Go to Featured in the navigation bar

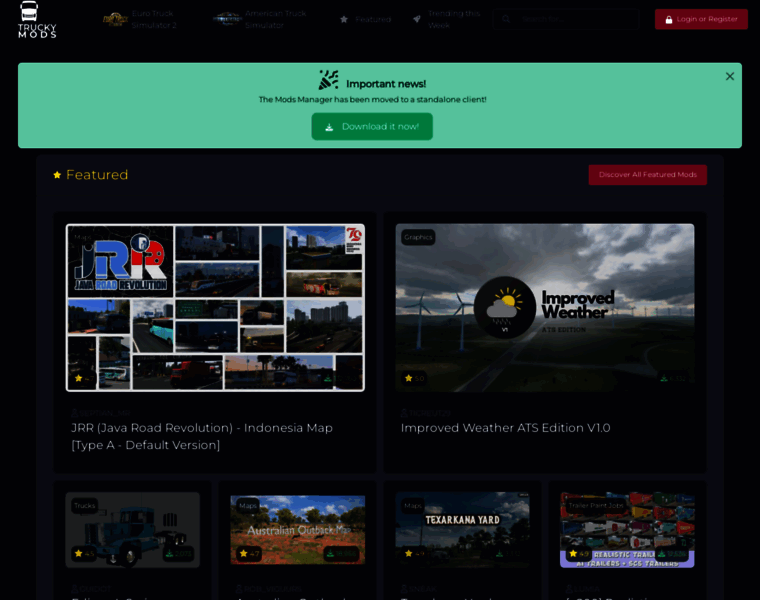point(366,19)
